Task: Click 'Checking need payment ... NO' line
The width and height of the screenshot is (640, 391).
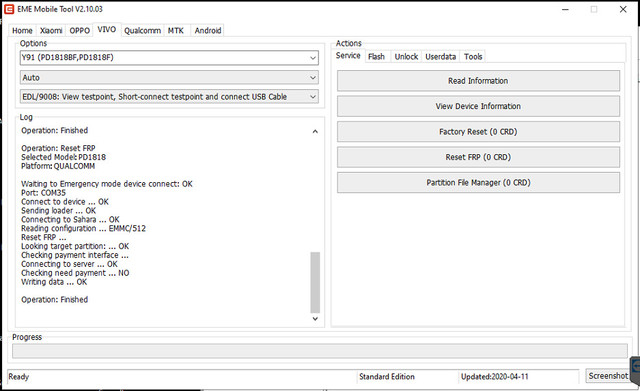Action: [75, 273]
